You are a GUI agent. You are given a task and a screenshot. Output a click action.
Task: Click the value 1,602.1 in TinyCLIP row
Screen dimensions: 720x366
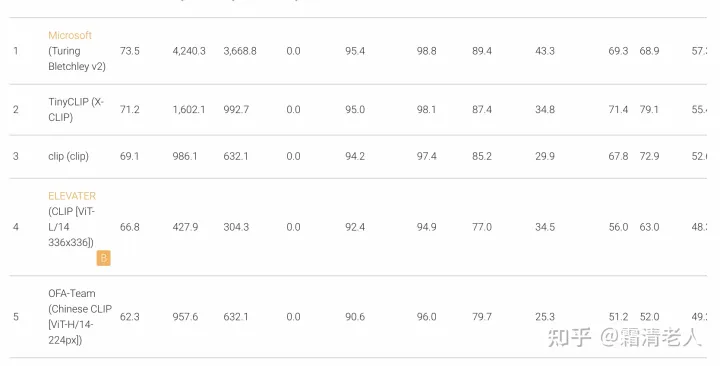[189, 110]
